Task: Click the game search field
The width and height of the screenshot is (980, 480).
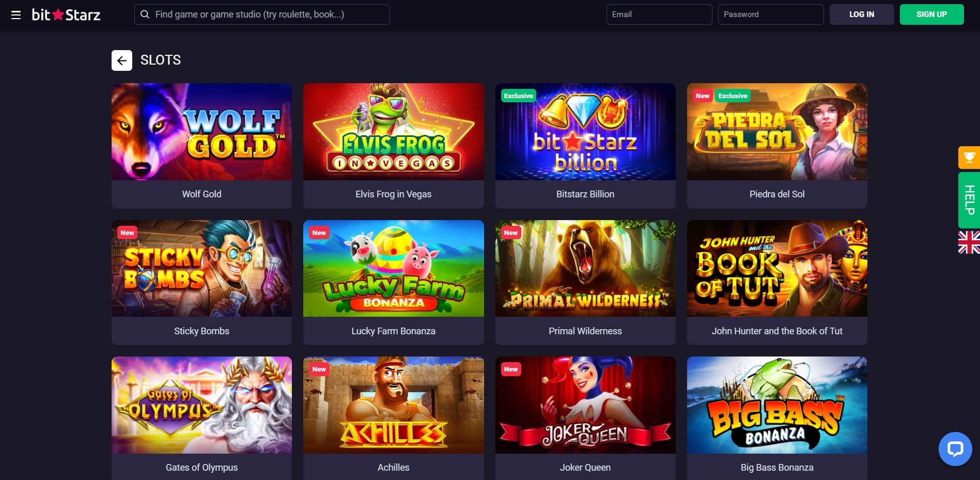Action: tap(262, 14)
